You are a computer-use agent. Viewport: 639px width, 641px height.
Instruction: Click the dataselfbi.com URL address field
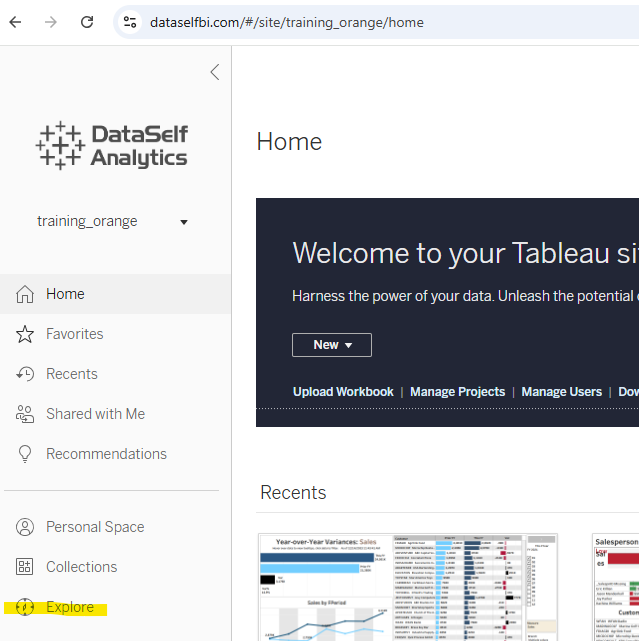click(287, 22)
